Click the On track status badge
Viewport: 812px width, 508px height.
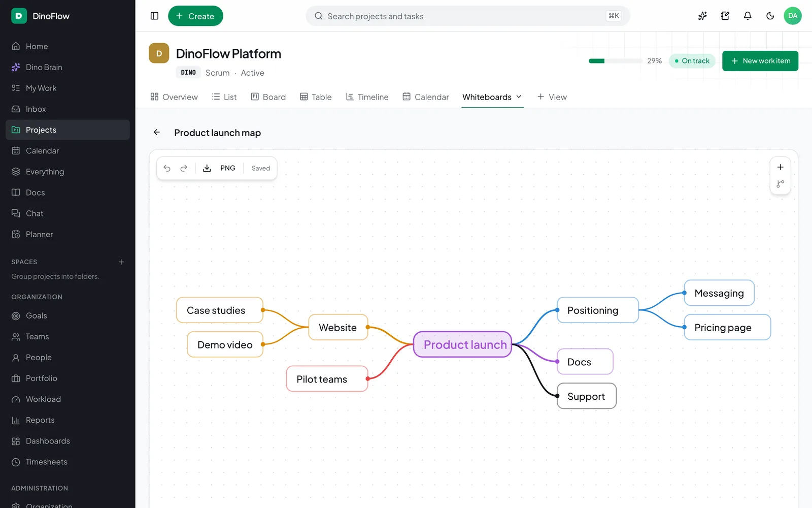click(692, 61)
